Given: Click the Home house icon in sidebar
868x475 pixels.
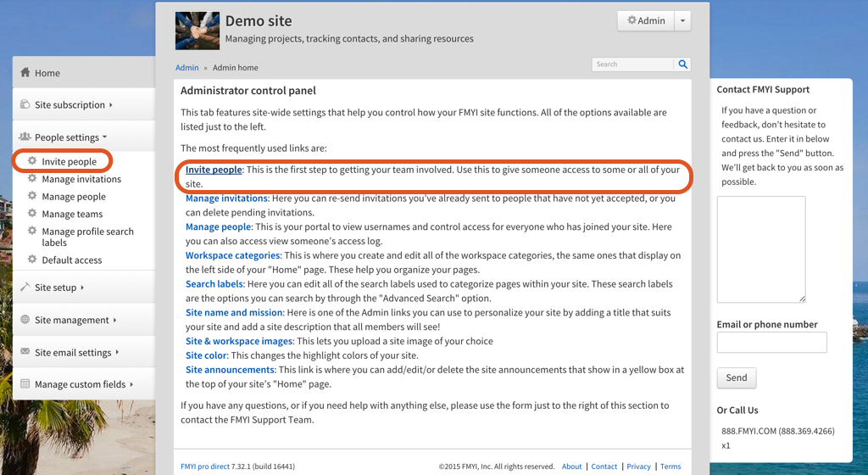Looking at the screenshot, I should pos(25,73).
